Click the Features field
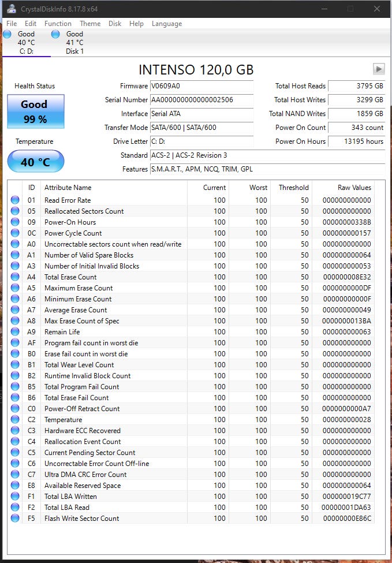392x563 pixels. (267, 169)
